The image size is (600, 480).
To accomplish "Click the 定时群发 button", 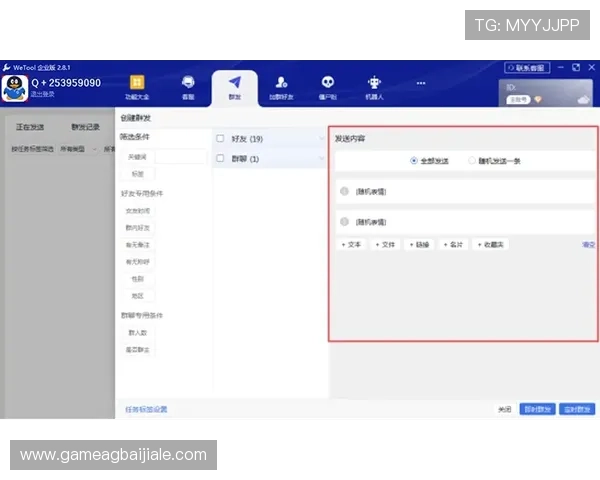I will point(577,409).
